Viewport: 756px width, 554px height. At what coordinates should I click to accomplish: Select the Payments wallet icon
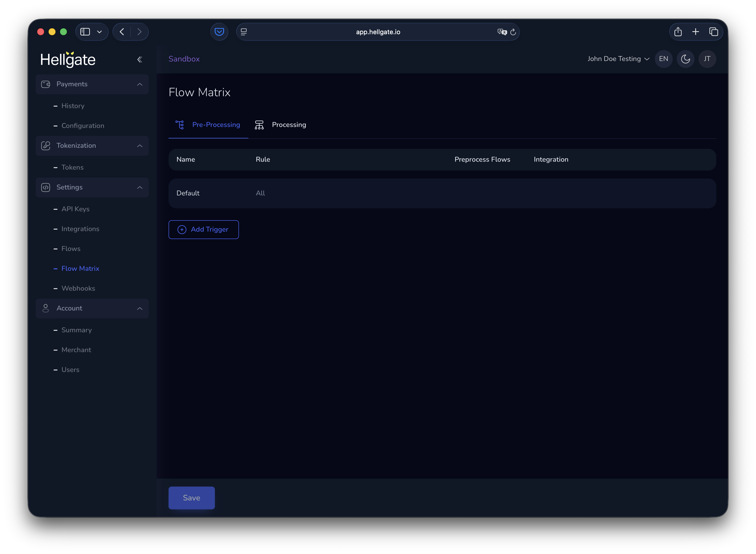(46, 84)
